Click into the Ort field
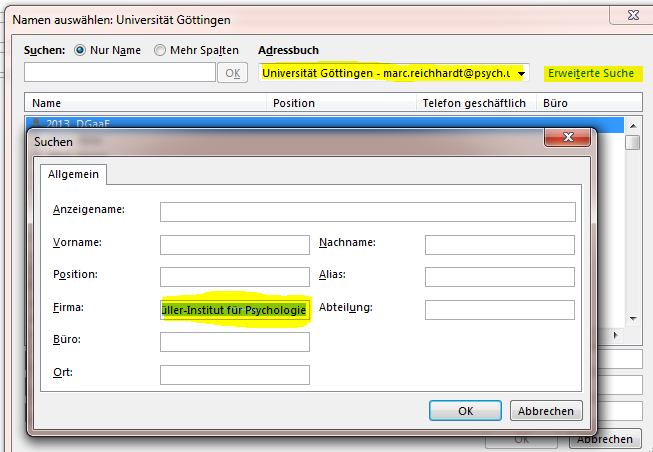Viewport: 653px width, 452px height. pyautogui.click(x=234, y=375)
